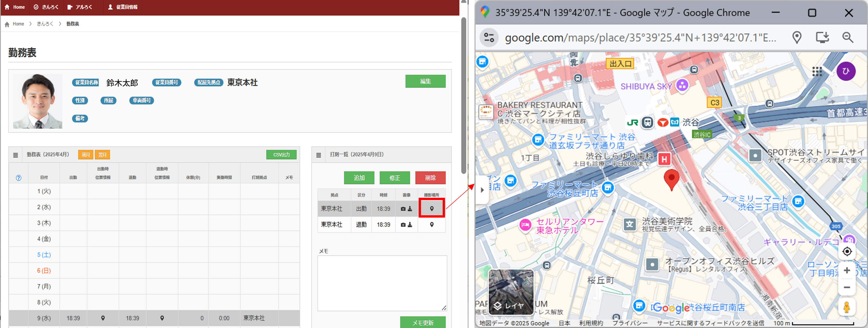Open the hamburger menu of the 勤務表 panel
Image resolution: width=868 pixels, height=328 pixels.
pyautogui.click(x=15, y=155)
